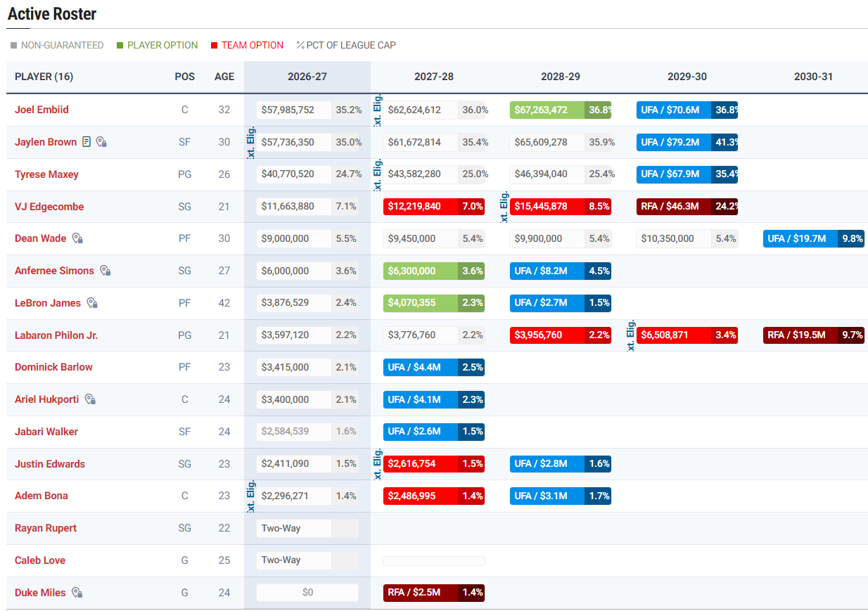Screen dimensions: 868x611
Task: Click the lock tag icon beside LeBron James
Action: pos(92,303)
